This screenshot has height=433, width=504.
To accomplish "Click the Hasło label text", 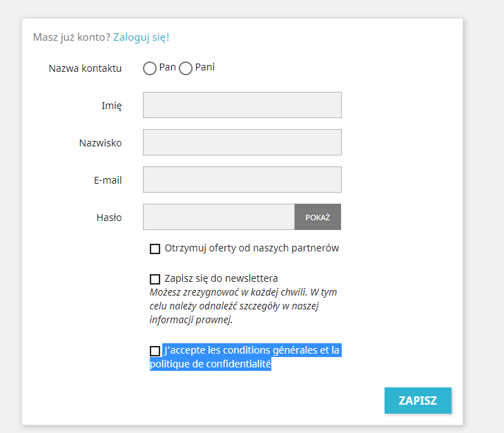I will (x=109, y=218).
